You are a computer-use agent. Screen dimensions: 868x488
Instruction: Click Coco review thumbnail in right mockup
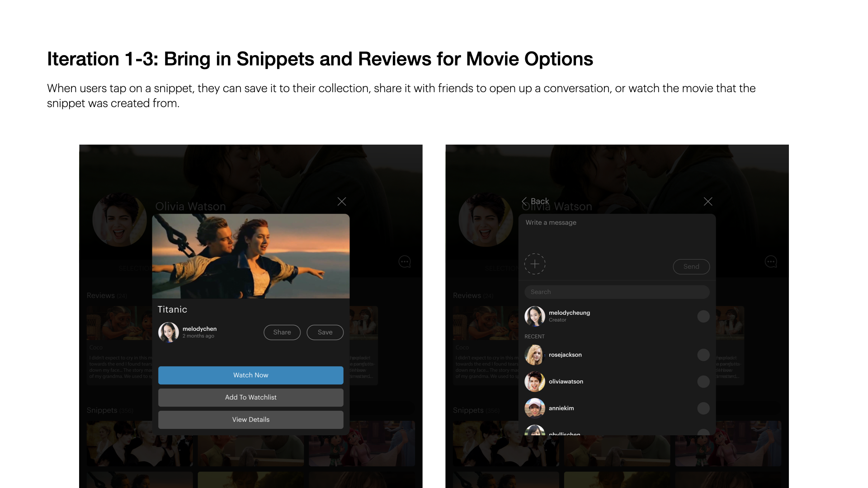point(486,323)
